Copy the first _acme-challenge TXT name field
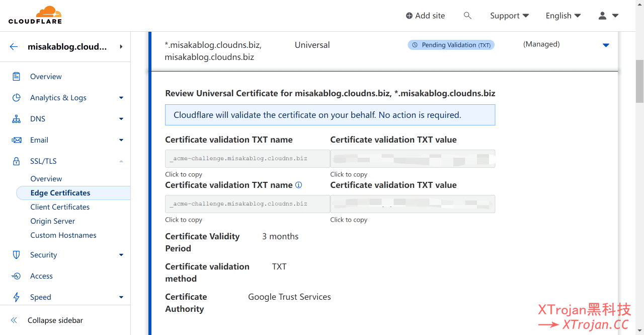This screenshot has height=335, width=644. click(x=247, y=159)
